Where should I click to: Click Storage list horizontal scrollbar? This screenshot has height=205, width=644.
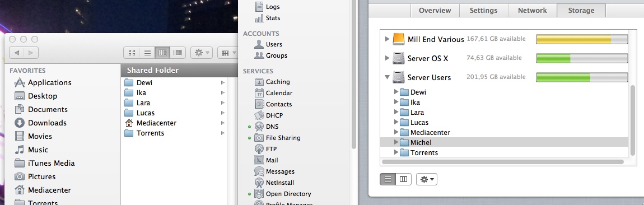pyautogui.click(x=503, y=162)
